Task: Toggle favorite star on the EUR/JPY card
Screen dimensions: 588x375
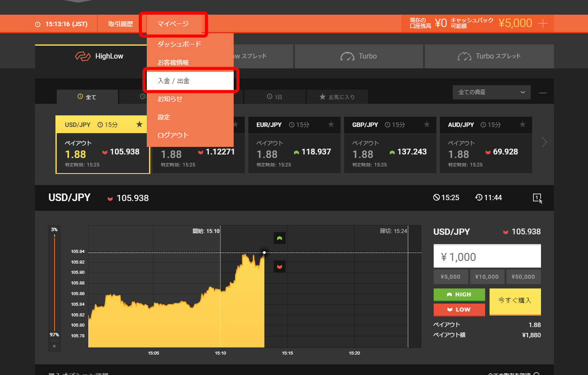Action: (331, 125)
